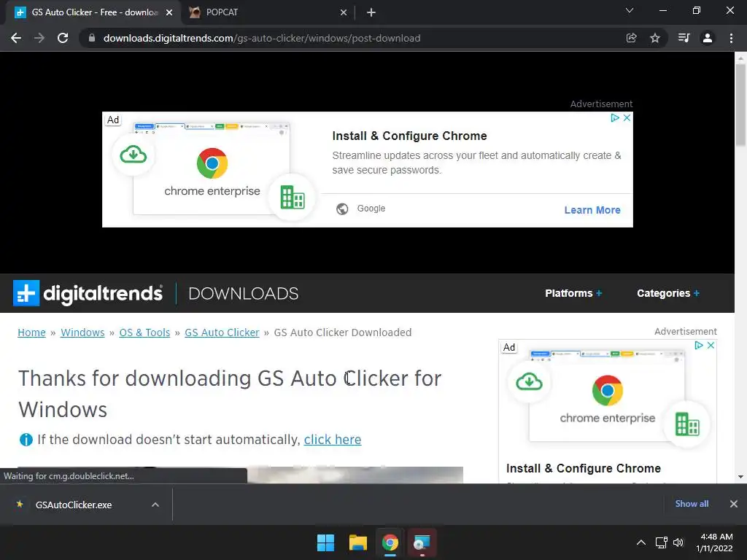
Task: Open the clock showing 4:48 AM
Action: point(715,542)
